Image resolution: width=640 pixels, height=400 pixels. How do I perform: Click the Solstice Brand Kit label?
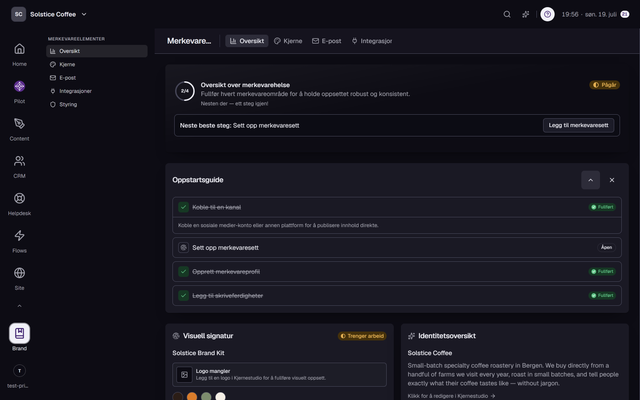point(198,353)
